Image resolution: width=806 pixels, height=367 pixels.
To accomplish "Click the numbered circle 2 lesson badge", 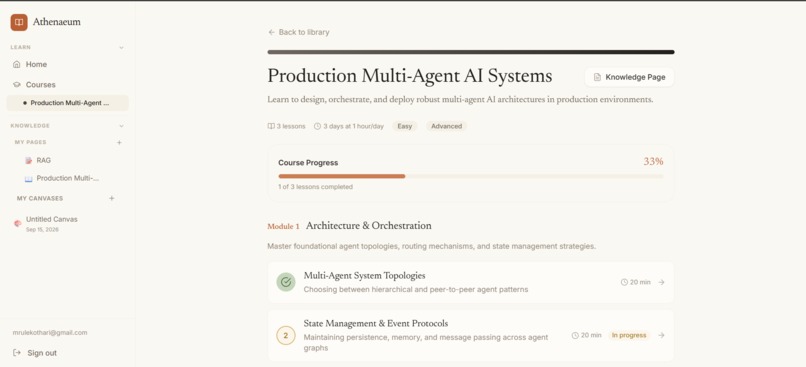I will (286, 336).
